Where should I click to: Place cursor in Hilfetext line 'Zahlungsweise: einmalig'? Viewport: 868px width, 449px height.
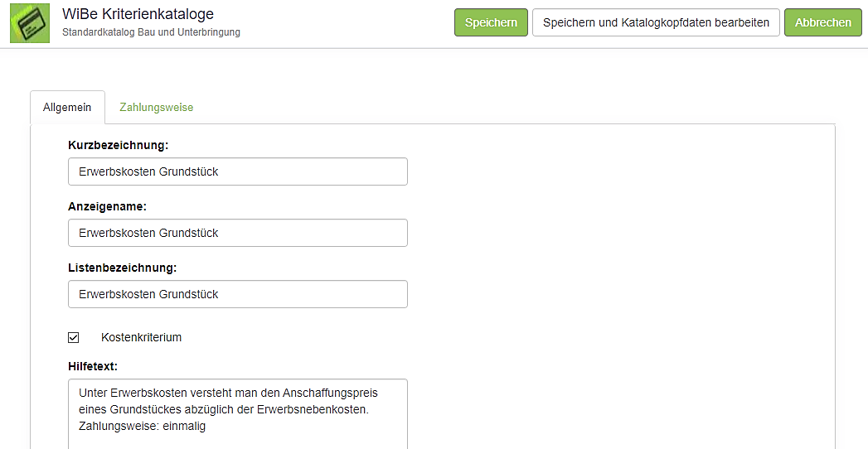(142, 427)
